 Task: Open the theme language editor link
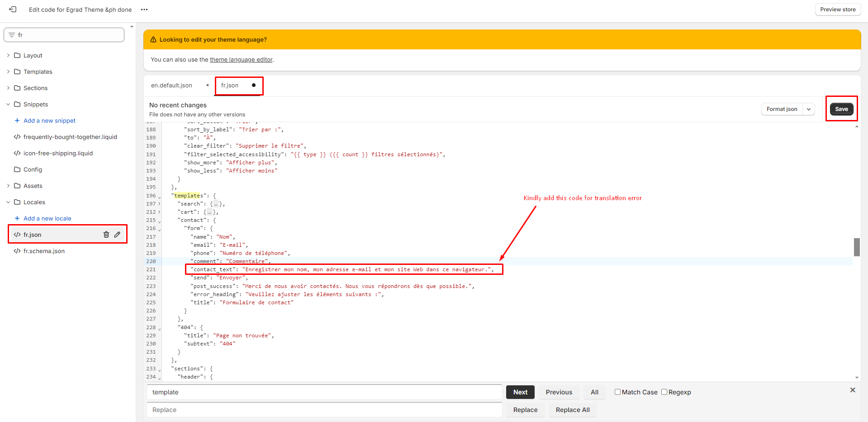(241, 59)
